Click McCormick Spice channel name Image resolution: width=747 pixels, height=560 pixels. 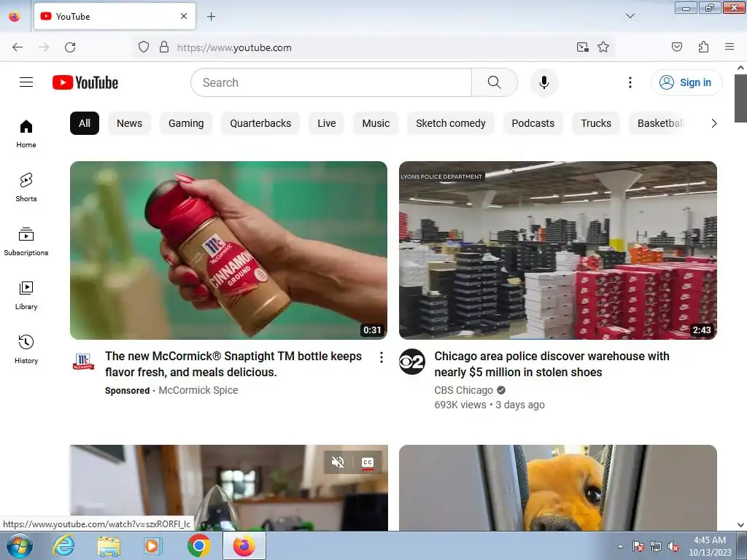tap(198, 390)
